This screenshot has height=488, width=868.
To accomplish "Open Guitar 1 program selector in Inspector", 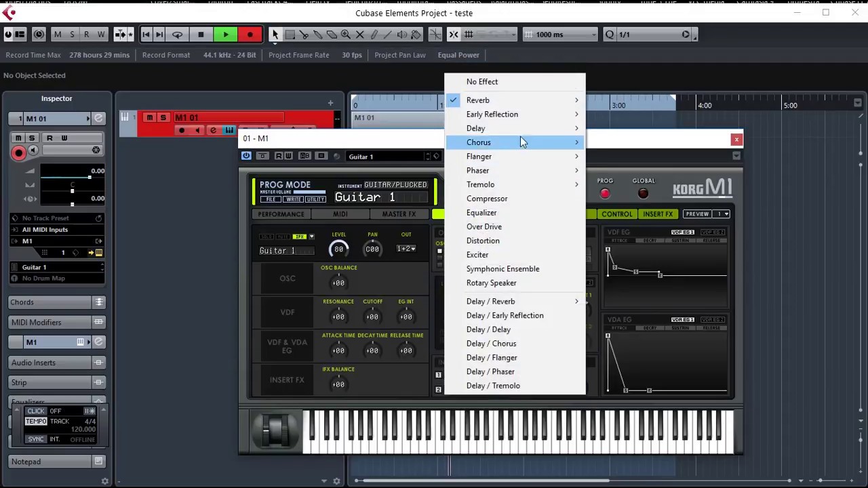I will click(56, 267).
